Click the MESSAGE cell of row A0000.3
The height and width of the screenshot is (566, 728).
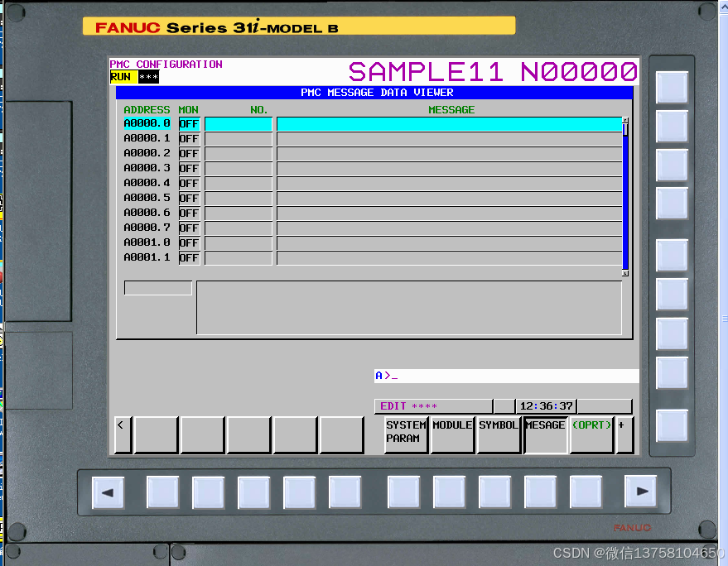tap(449, 169)
